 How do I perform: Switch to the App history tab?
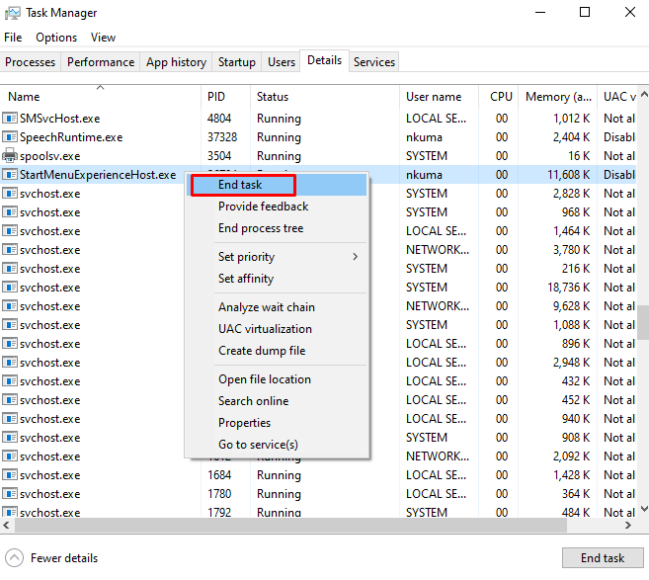[176, 62]
